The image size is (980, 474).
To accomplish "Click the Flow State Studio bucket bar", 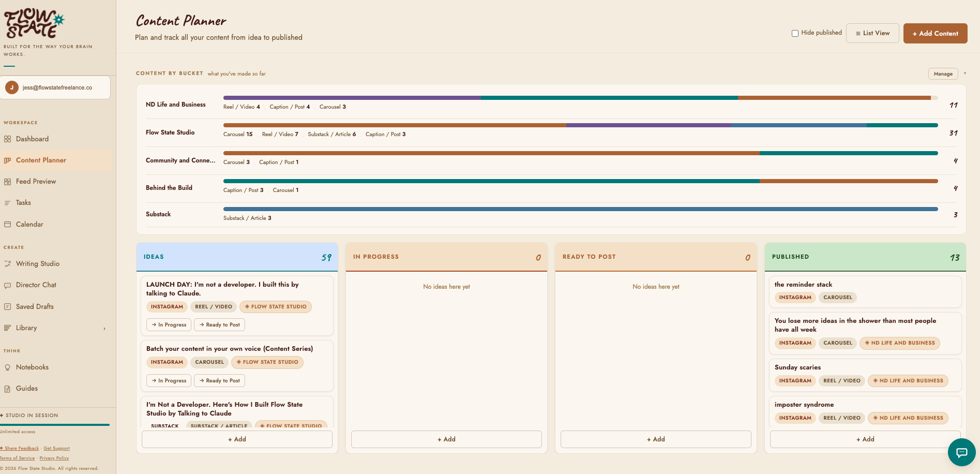I will pos(580,125).
